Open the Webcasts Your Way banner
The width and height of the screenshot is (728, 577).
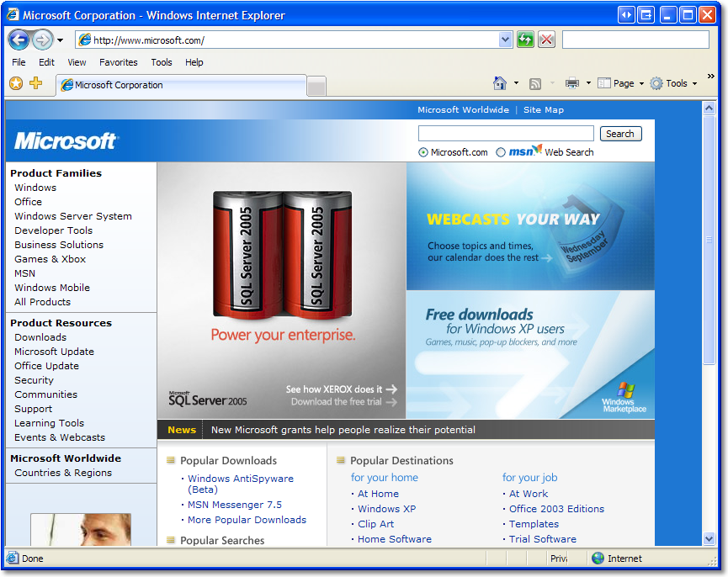click(x=530, y=226)
